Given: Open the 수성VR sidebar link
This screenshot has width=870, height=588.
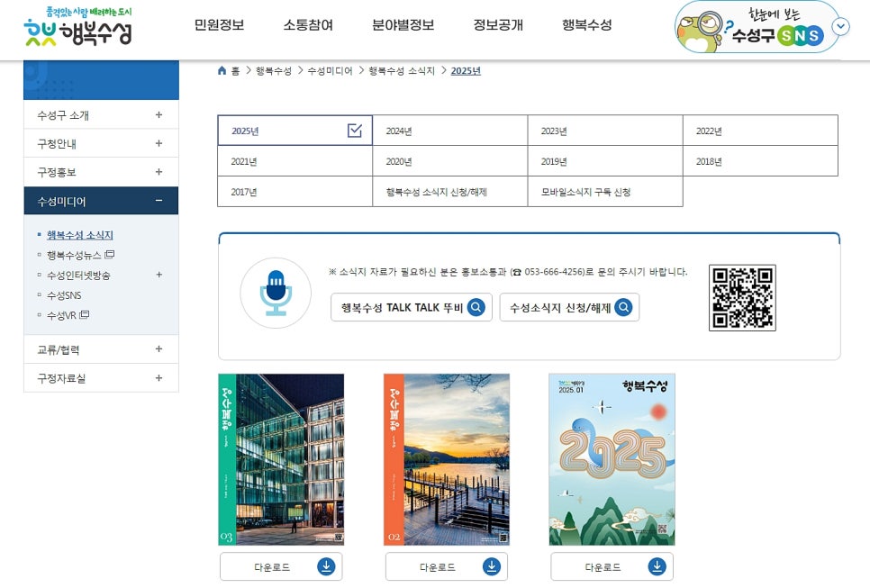Looking at the screenshot, I should [x=61, y=315].
